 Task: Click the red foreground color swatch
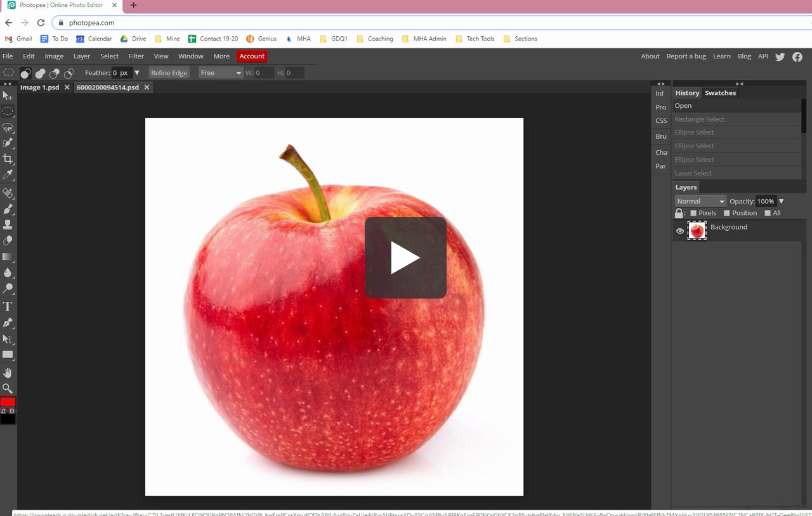tap(8, 401)
